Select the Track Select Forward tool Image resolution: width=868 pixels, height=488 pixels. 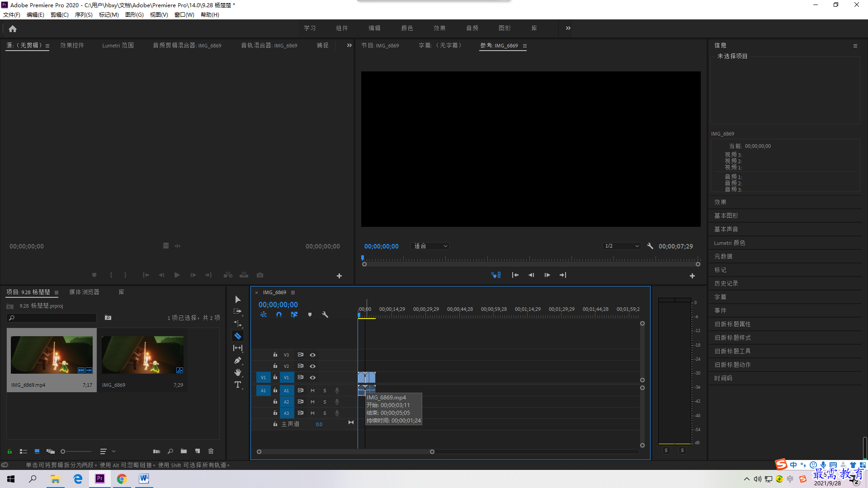pyautogui.click(x=238, y=312)
